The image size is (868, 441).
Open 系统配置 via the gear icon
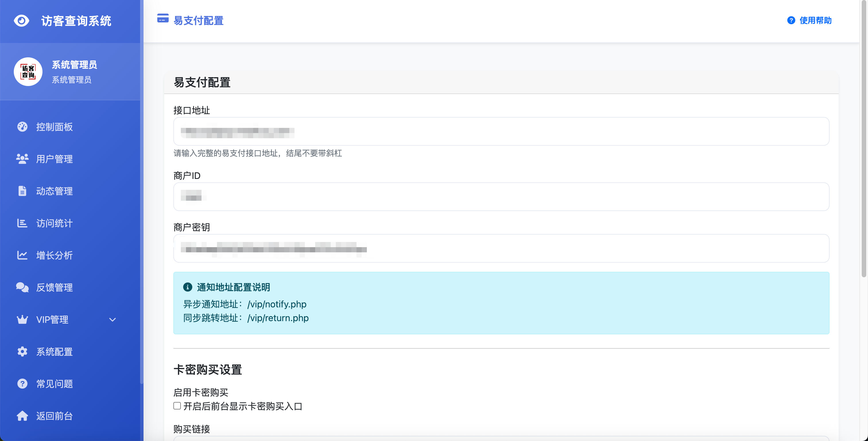pos(22,352)
